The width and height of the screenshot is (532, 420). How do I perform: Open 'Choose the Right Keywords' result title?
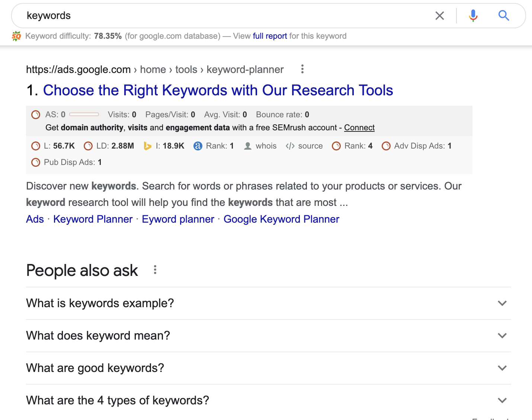coord(218,90)
